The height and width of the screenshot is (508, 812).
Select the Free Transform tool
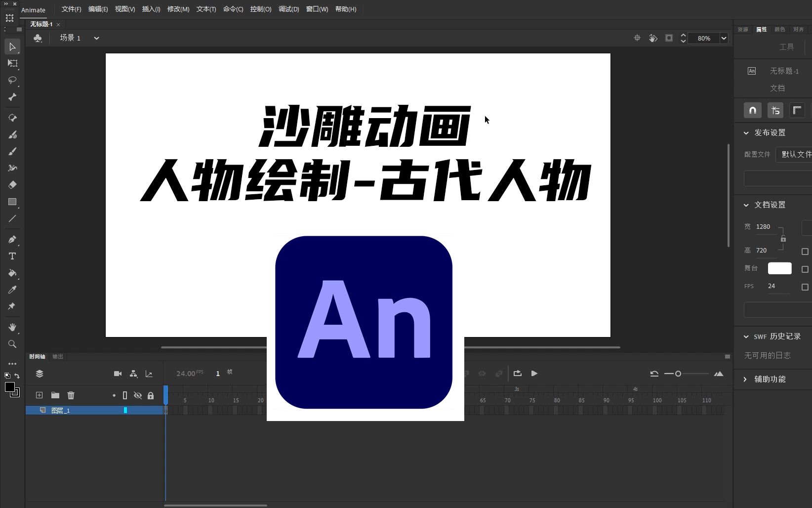pyautogui.click(x=12, y=63)
